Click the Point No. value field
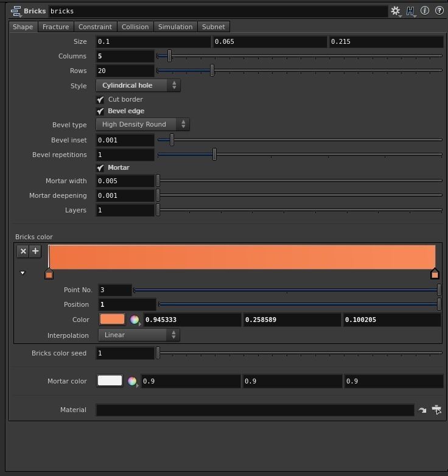448x476 pixels. [x=115, y=290]
